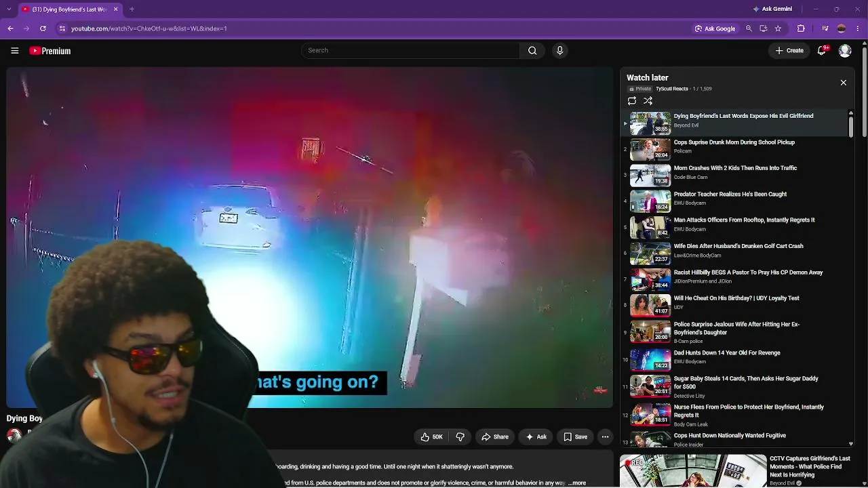Select Man Attacks Officers From Rooftop video
The width and height of the screenshot is (868, 488).
[x=744, y=220]
